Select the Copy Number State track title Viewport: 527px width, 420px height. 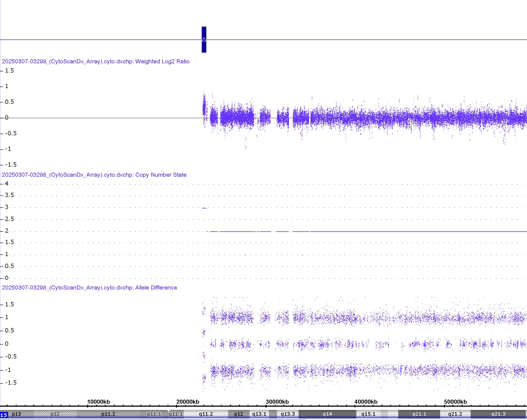[94, 175]
